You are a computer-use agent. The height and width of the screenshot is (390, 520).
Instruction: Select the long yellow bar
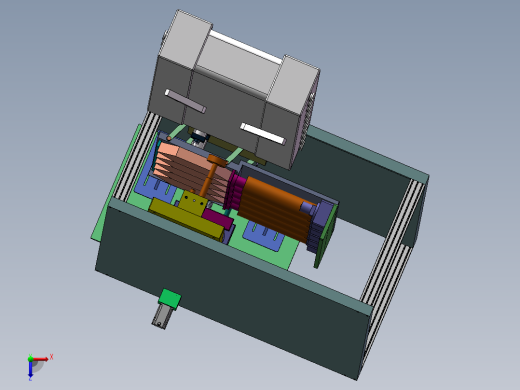187,218
